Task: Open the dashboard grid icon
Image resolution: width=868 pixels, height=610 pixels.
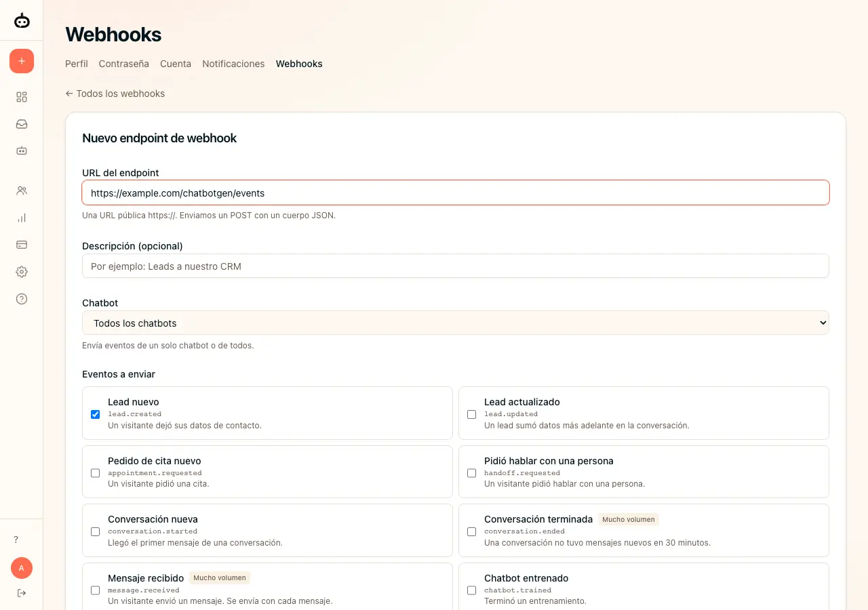Action: pyautogui.click(x=22, y=97)
